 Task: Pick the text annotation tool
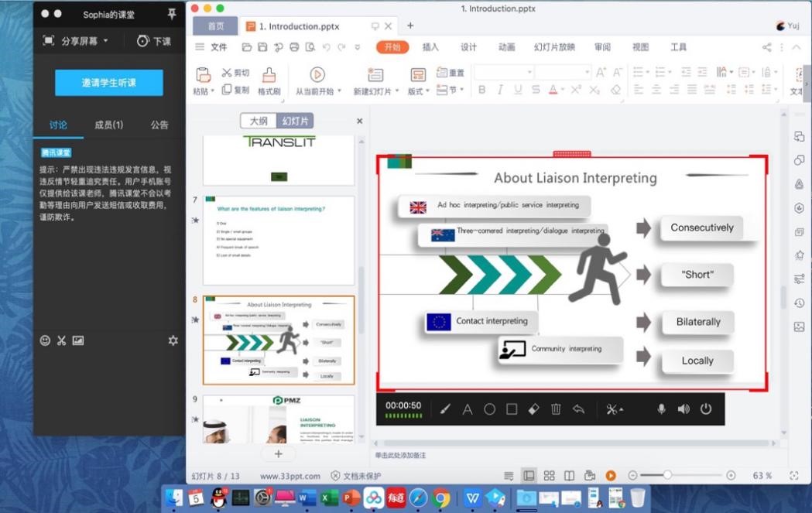[468, 409]
